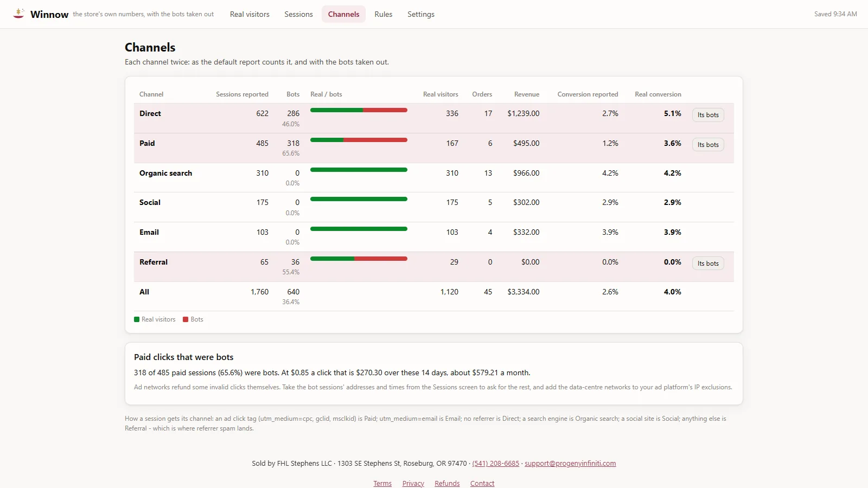Click the Email row revenue $332.00

pos(526,233)
